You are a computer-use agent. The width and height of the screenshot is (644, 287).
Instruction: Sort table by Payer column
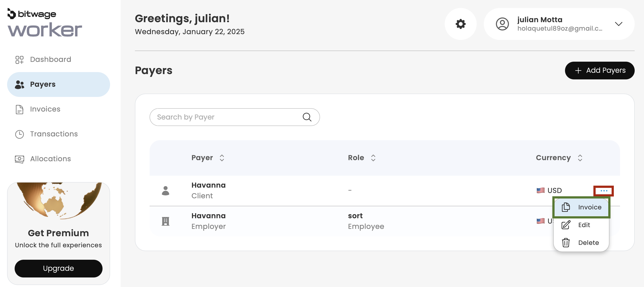click(x=222, y=158)
